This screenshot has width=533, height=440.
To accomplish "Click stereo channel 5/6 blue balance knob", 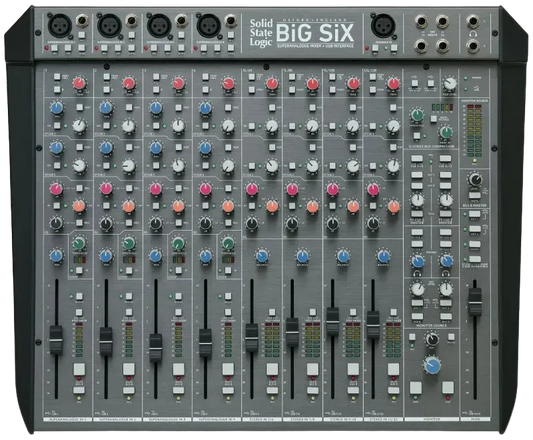I will click(x=261, y=256).
